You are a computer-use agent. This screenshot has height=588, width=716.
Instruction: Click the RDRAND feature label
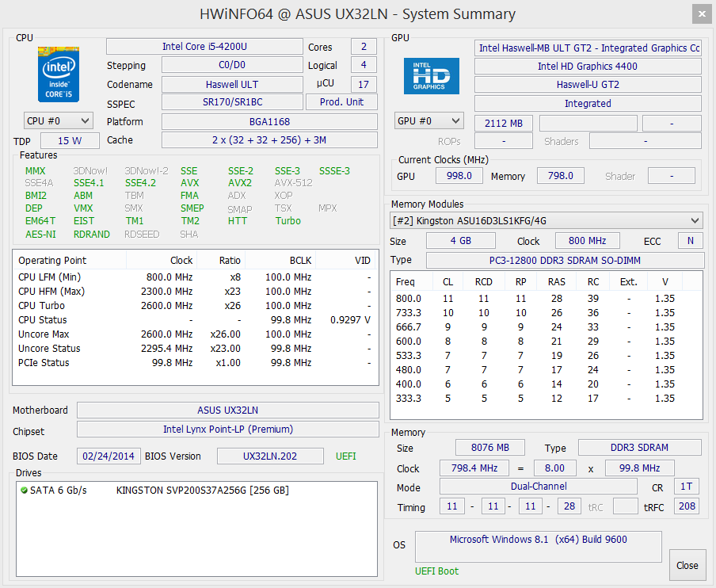click(x=92, y=235)
